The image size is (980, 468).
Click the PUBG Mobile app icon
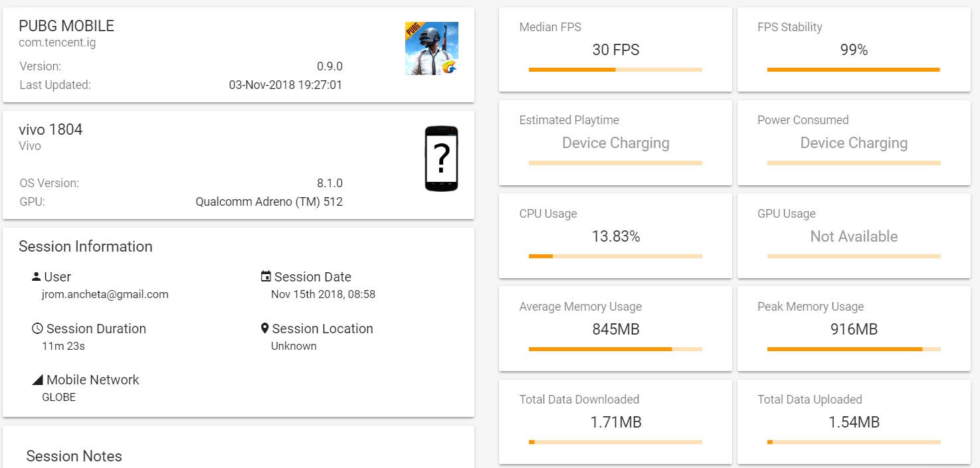coord(431,48)
